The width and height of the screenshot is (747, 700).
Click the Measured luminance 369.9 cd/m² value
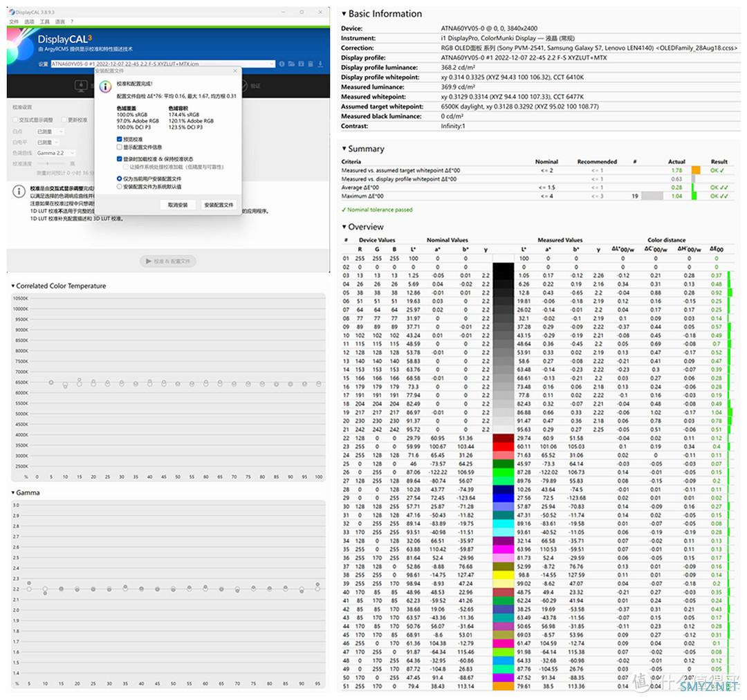click(458, 87)
